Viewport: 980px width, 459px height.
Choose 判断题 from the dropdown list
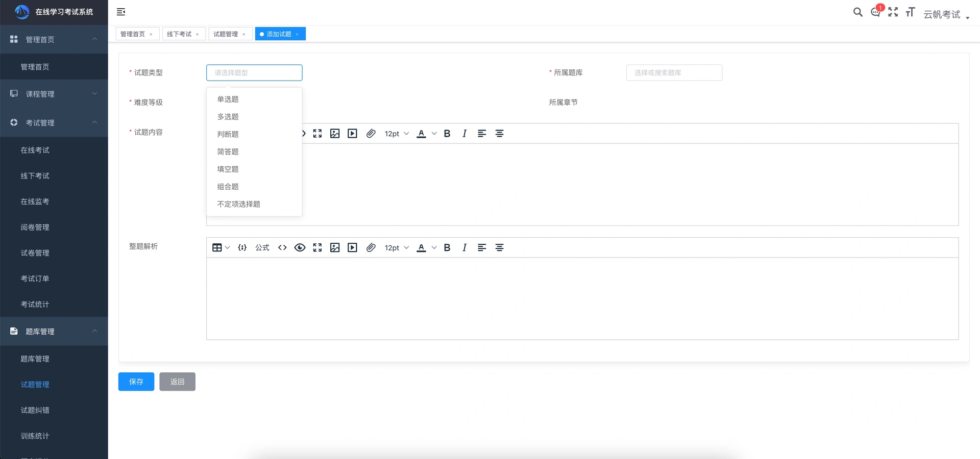[x=254, y=134]
